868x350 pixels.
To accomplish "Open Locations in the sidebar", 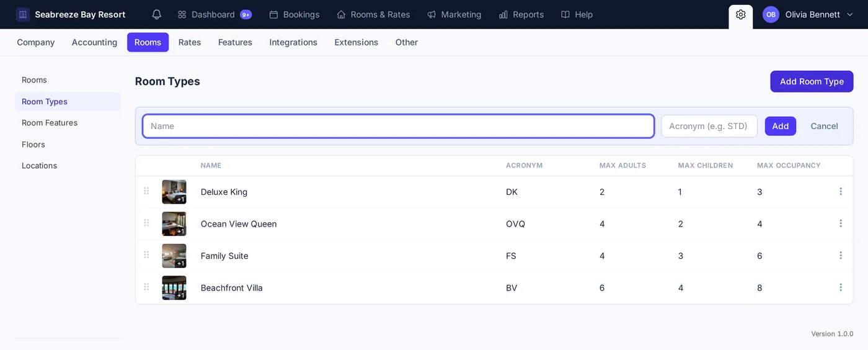I will [x=68, y=166].
